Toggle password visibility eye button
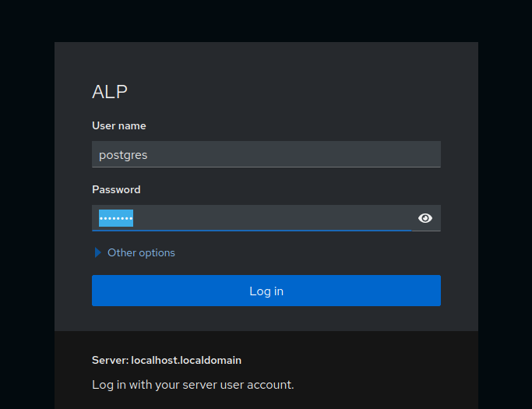Image resolution: width=532 pixels, height=409 pixels. tap(425, 218)
